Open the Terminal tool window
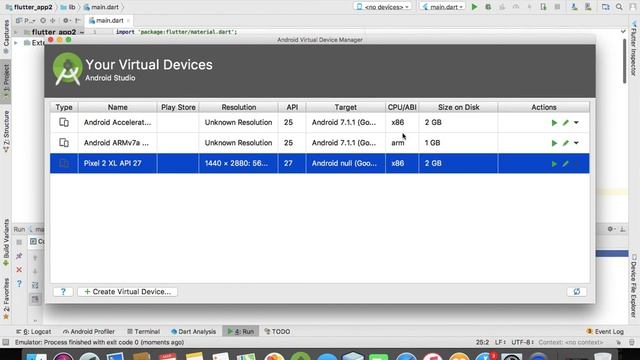The height and width of the screenshot is (360, 640). click(x=143, y=331)
